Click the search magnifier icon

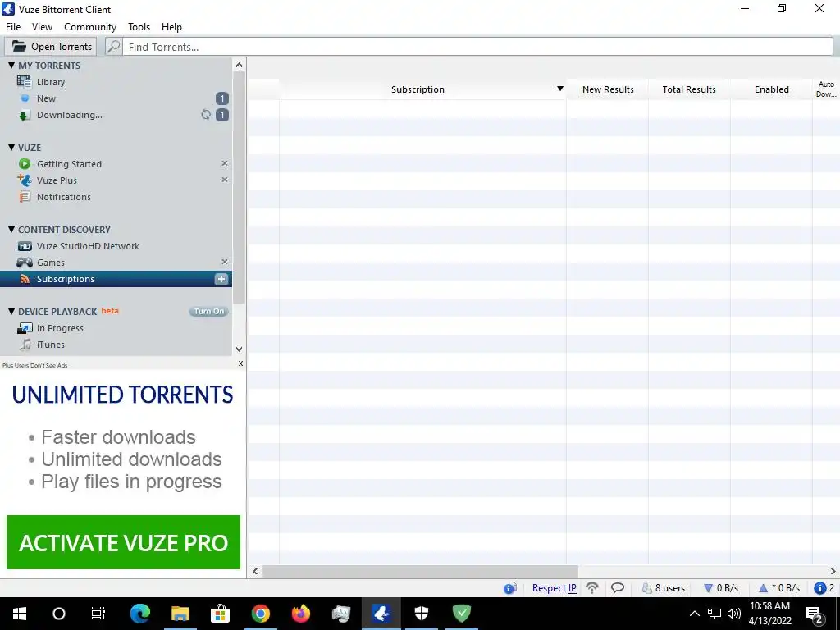pyautogui.click(x=113, y=47)
